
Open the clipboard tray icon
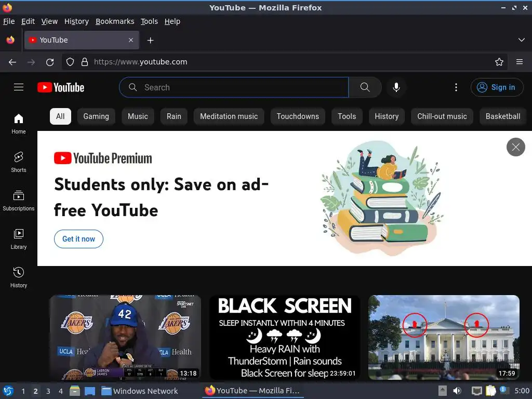[490, 391]
